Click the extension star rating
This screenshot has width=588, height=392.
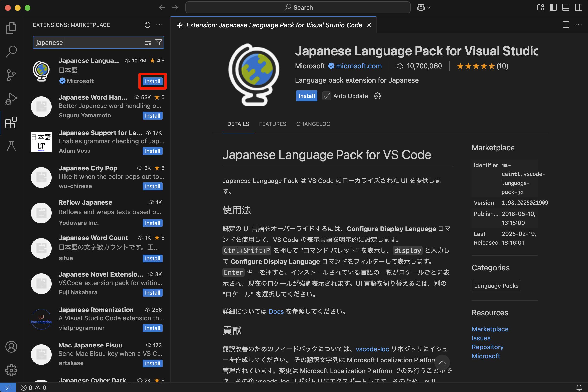tap(482, 66)
